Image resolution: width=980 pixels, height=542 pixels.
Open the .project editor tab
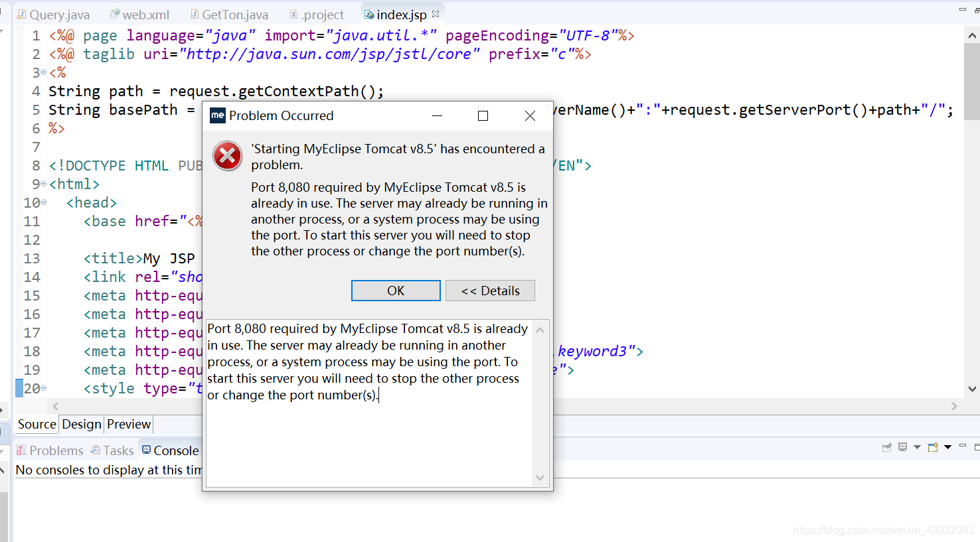[317, 15]
